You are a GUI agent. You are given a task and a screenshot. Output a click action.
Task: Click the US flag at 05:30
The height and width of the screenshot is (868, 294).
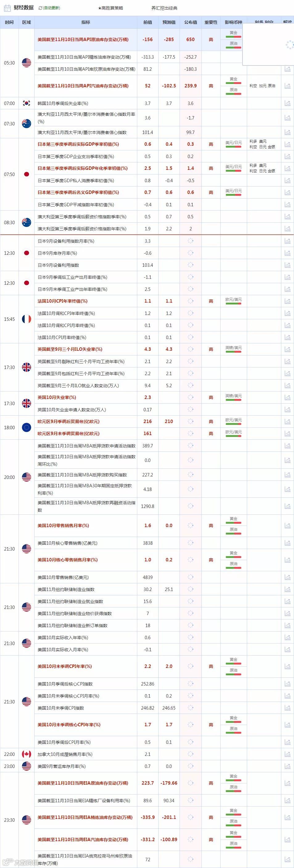[x=27, y=63]
